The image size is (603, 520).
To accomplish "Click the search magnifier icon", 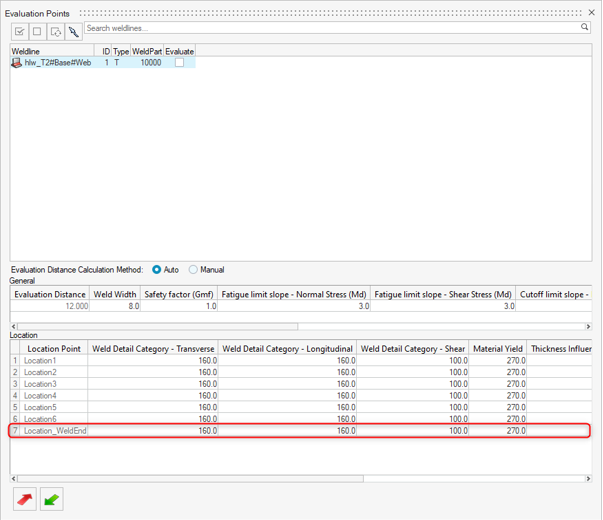I will point(585,28).
